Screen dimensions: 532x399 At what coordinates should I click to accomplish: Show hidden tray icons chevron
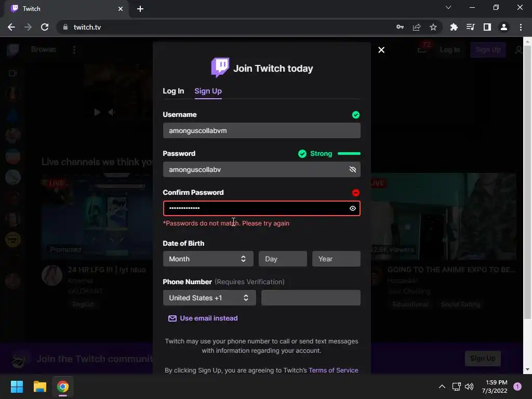[x=442, y=387]
